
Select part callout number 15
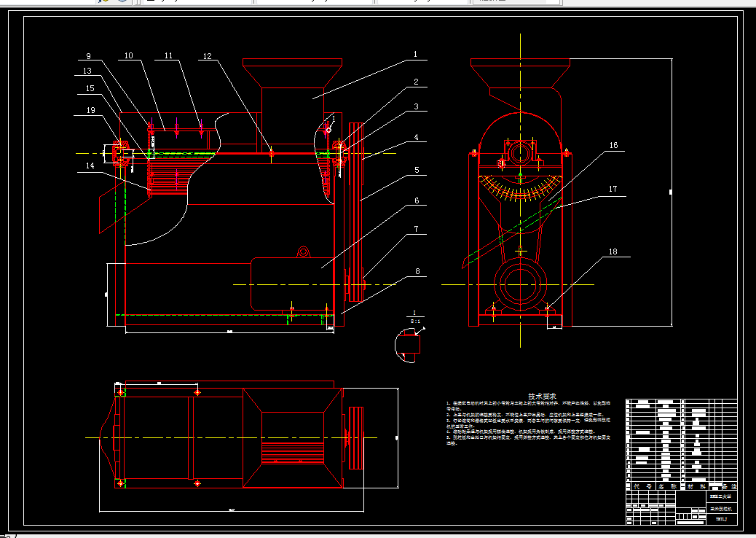coord(90,88)
